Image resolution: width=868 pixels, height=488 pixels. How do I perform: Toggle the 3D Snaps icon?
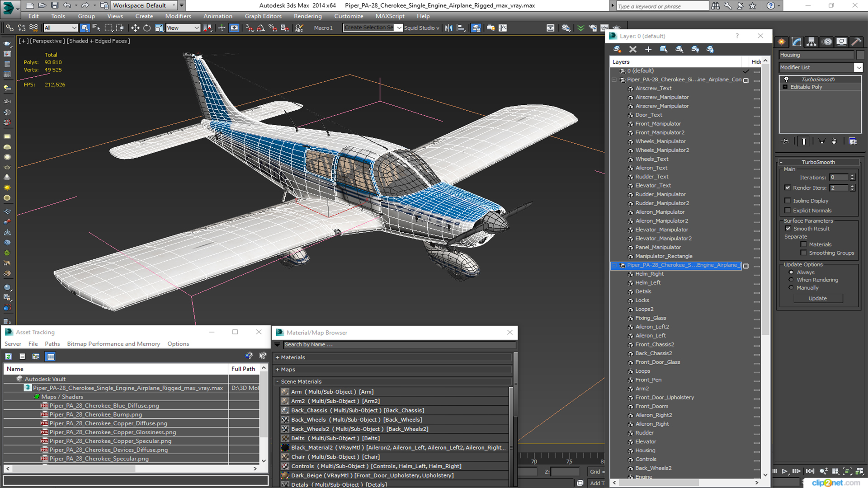pyautogui.click(x=250, y=28)
